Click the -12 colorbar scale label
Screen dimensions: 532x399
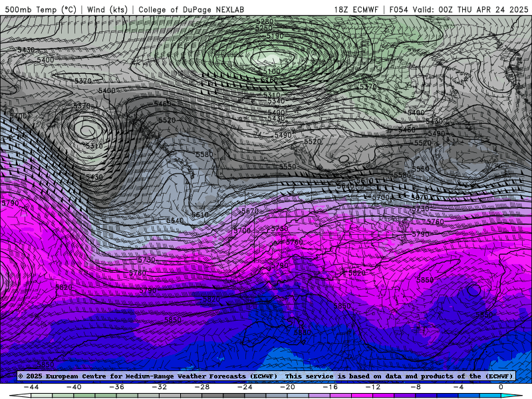point(373,387)
